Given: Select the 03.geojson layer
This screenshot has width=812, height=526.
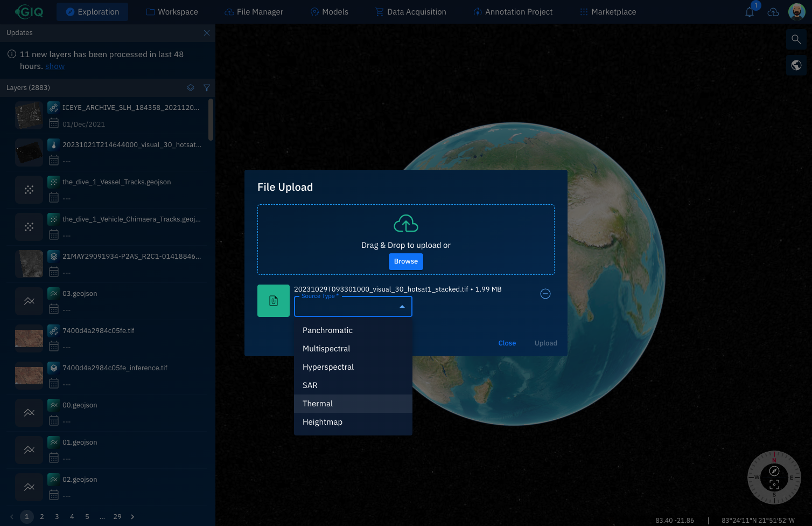Looking at the screenshot, I should coord(108,301).
